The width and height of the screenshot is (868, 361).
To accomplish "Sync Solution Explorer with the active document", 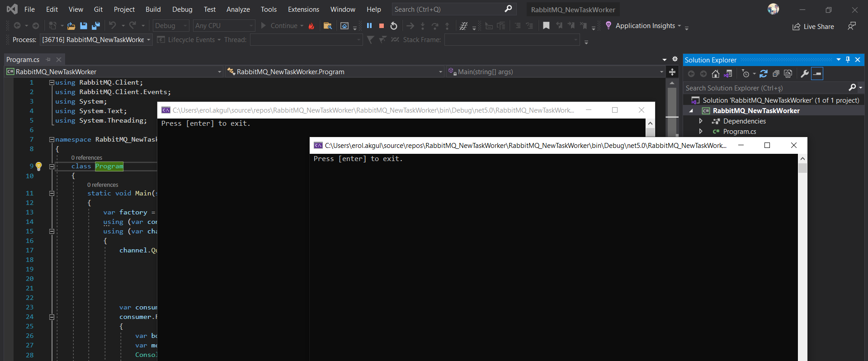I will coord(764,74).
